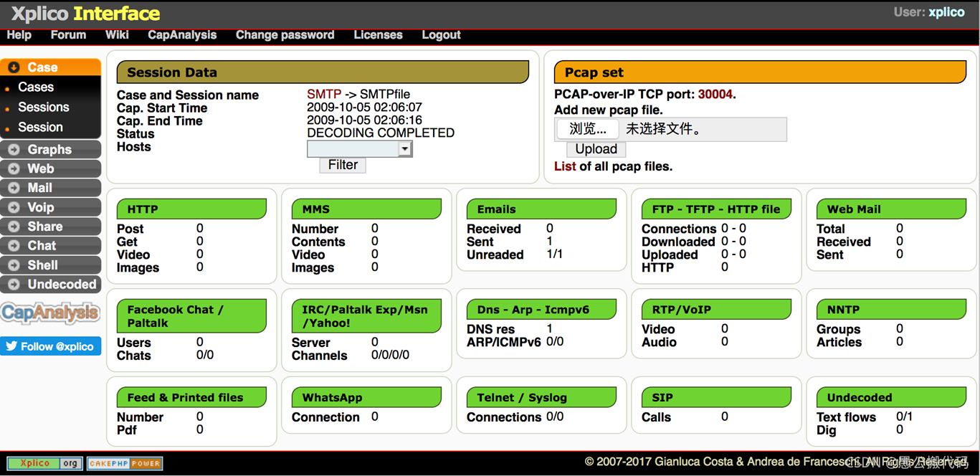Select Change password menu item

coord(285,35)
